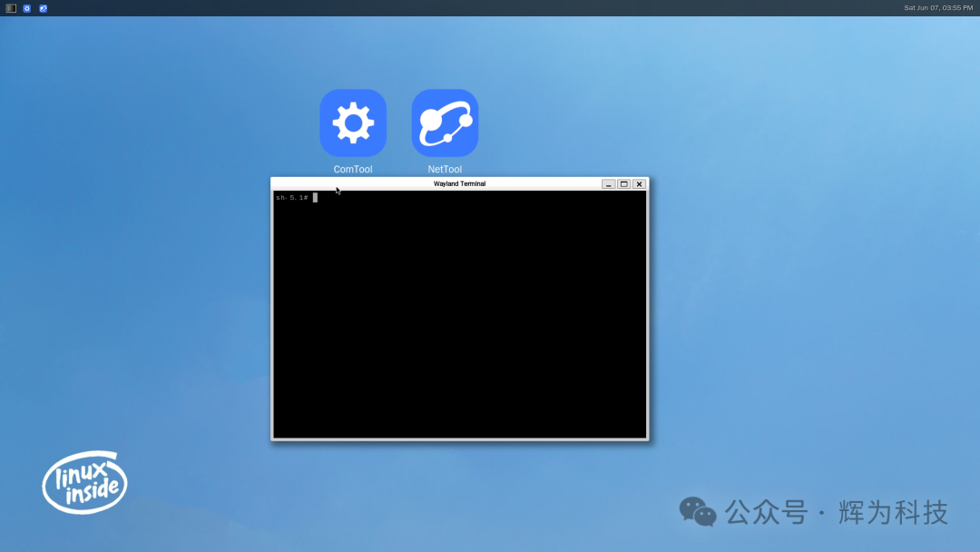This screenshot has height=552, width=980.
Task: Select the ComTool label text
Action: tap(353, 169)
